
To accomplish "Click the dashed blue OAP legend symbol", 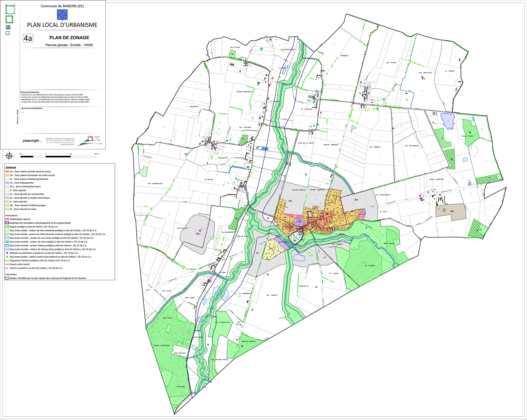I will point(7,223).
